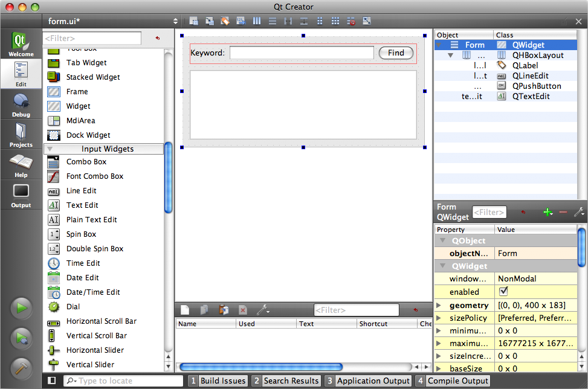Switch to Debug mode
The height and width of the screenshot is (389, 588).
(21, 104)
